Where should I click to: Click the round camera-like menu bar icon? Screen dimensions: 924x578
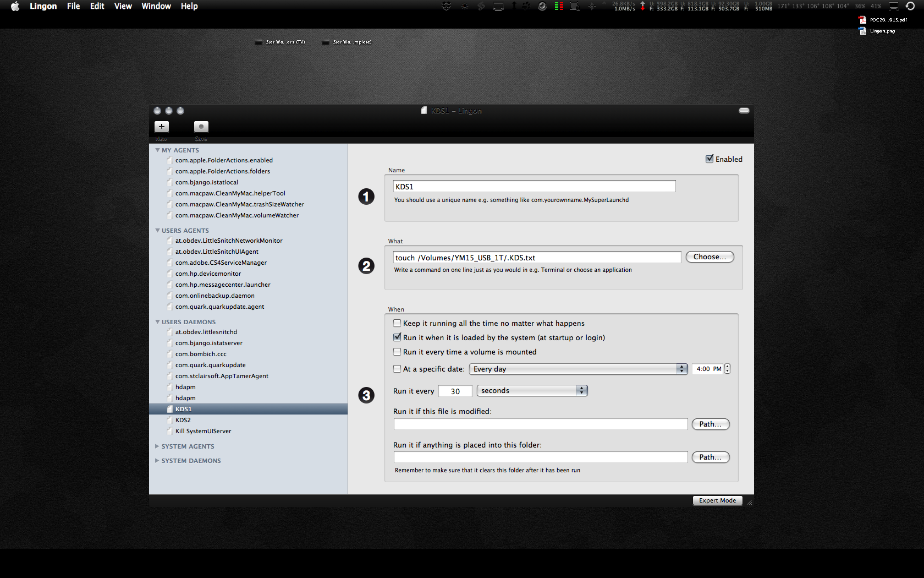point(542,6)
